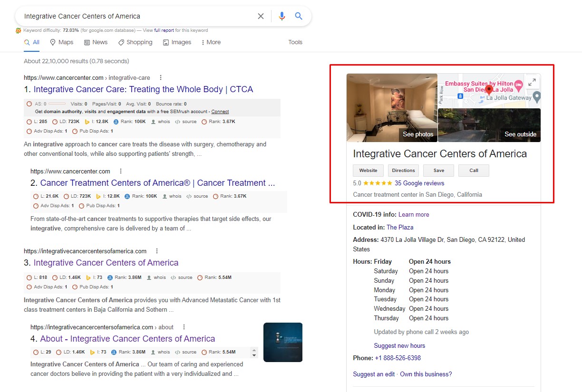
Task: Click the red location pin on the map
Action: pos(489,89)
